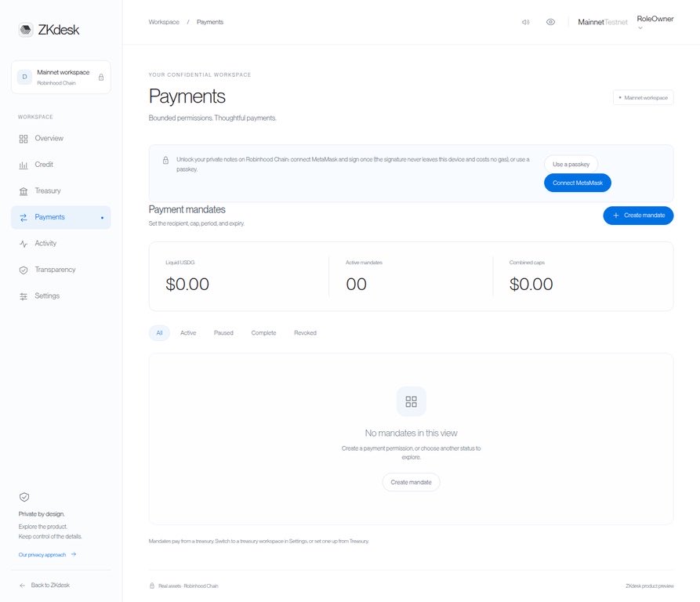Select the Paused filter tab
Screen dimensions: 700x602
[223, 333]
